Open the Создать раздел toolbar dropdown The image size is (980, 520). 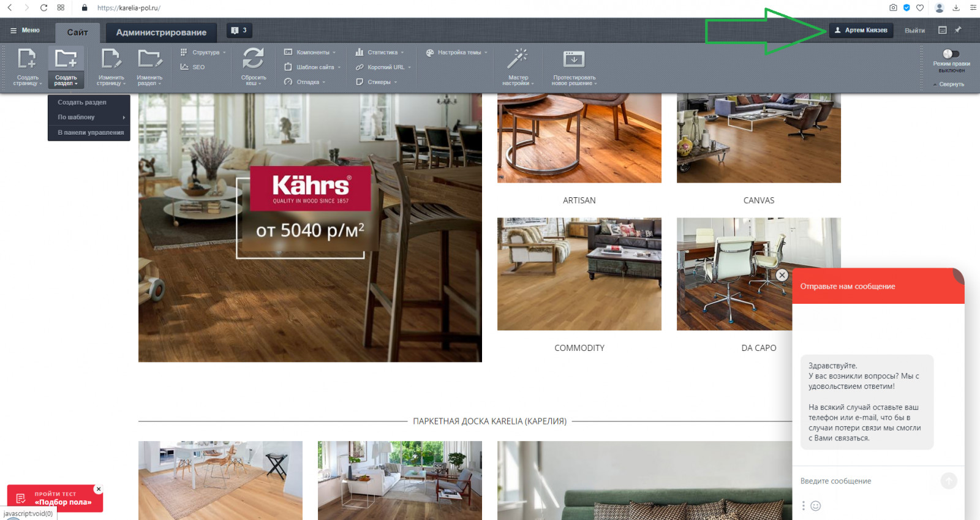[x=66, y=81]
